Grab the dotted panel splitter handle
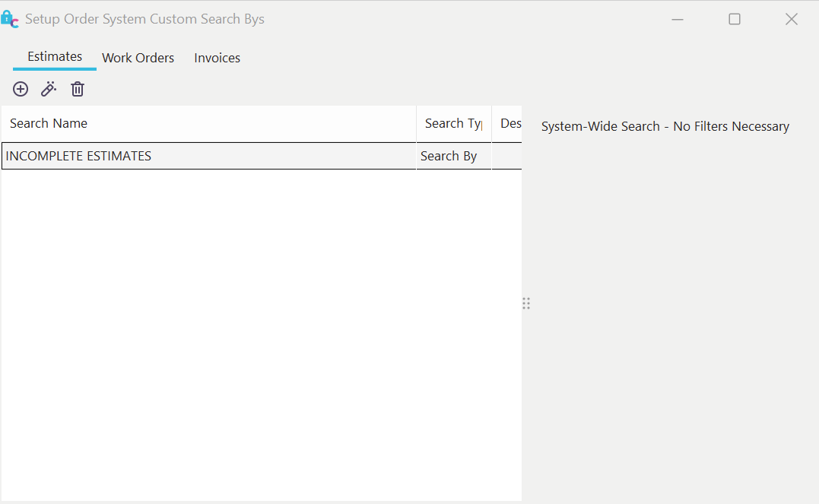This screenshot has height=504, width=819. pos(526,303)
